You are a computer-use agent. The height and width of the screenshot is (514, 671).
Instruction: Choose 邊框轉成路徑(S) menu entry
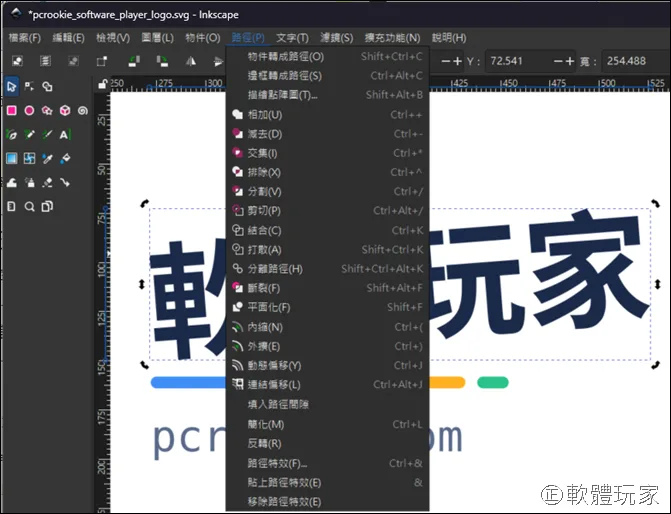click(x=327, y=76)
